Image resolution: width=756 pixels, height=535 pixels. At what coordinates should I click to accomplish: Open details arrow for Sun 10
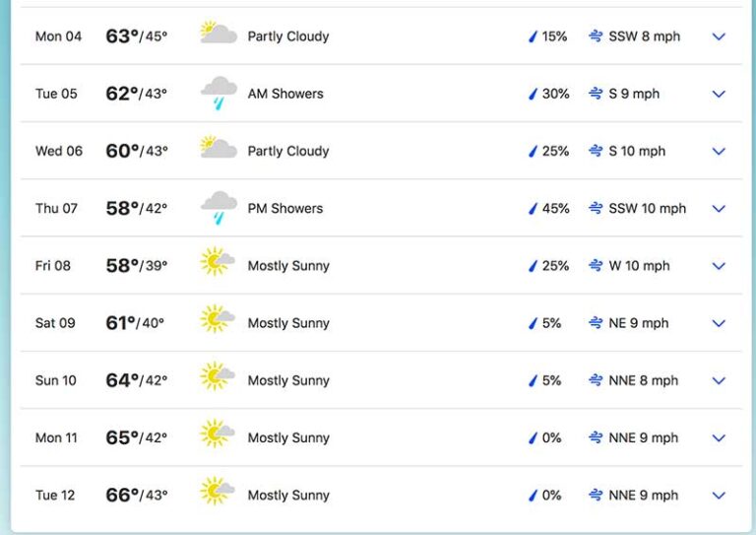point(719,380)
